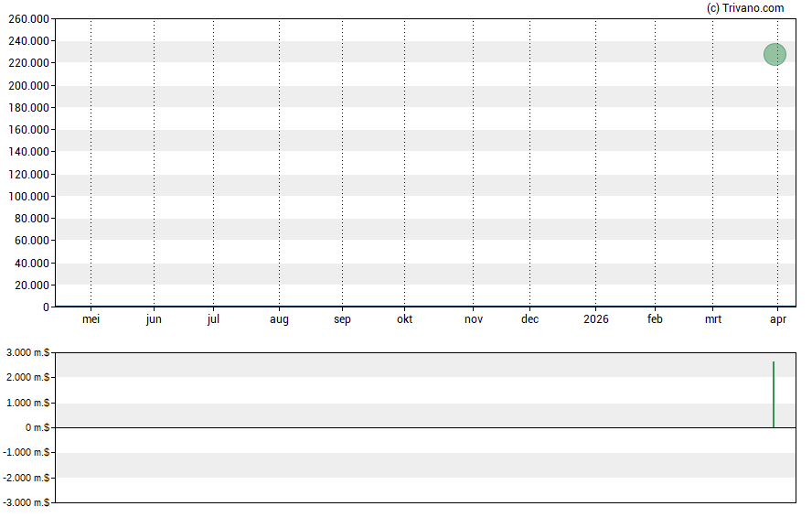Select the '0 m.$' baseline label
This screenshot has height=517, width=812.
[x=35, y=427]
